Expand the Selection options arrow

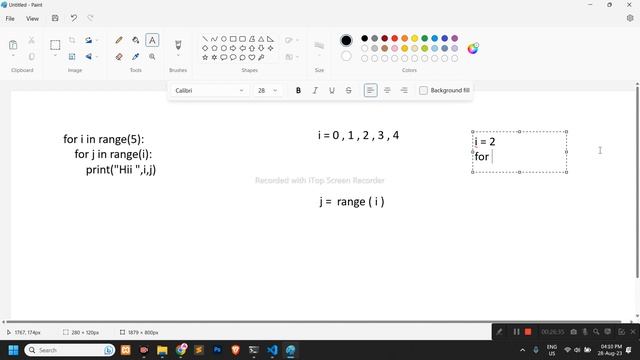point(55,56)
